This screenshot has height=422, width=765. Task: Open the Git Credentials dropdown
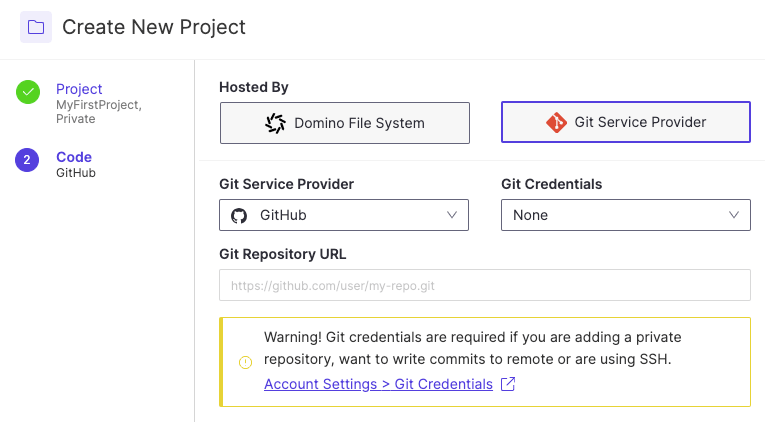(x=626, y=215)
